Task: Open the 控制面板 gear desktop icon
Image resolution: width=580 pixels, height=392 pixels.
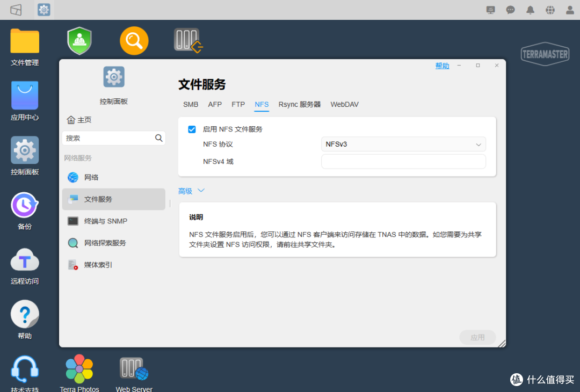Action: [x=25, y=150]
